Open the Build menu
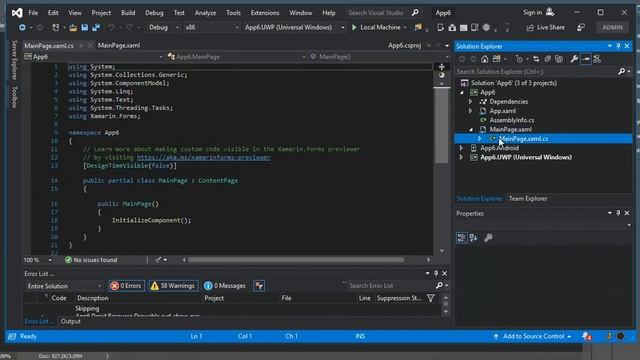This screenshot has width=640, height=360. click(128, 13)
